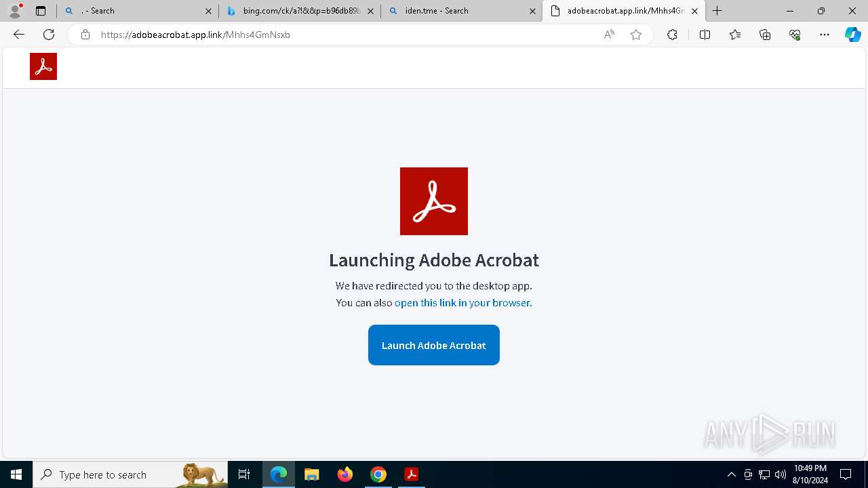Image resolution: width=868 pixels, height=488 pixels.
Task: Close the bing.com tab
Action: [x=370, y=11]
